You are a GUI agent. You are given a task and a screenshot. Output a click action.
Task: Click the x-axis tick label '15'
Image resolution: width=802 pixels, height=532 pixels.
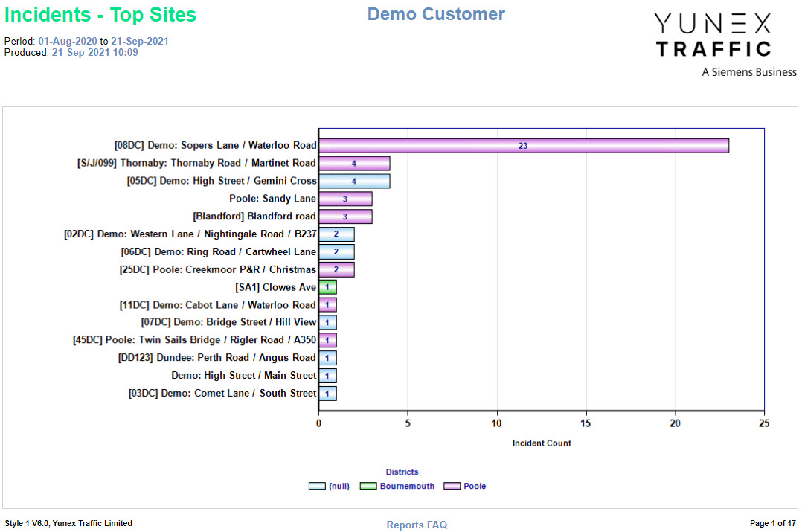pos(586,423)
